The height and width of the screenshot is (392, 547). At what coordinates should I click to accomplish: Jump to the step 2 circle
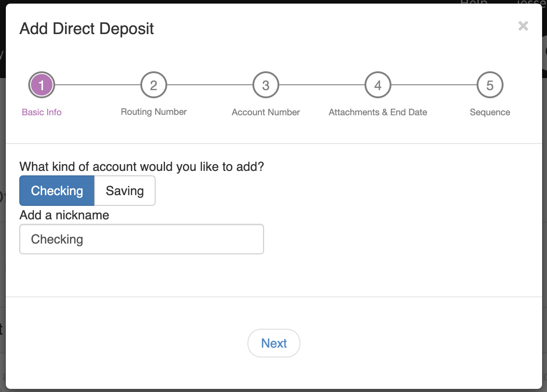(x=154, y=85)
